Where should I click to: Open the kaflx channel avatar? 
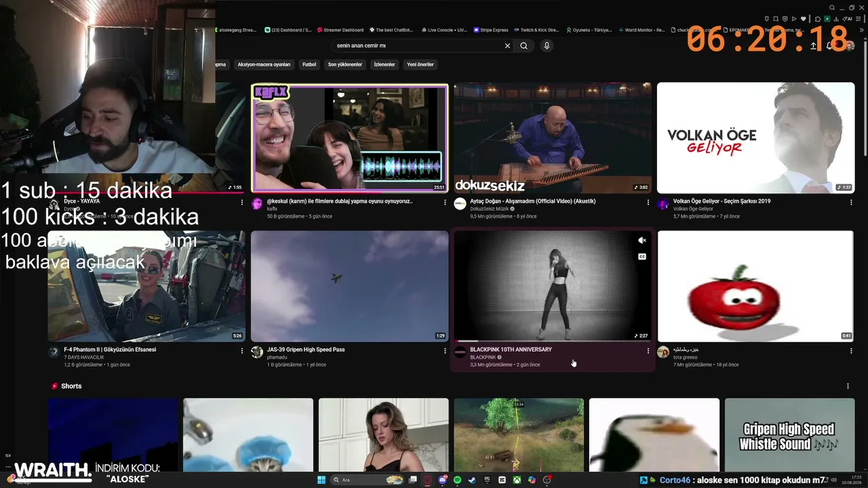point(257,204)
